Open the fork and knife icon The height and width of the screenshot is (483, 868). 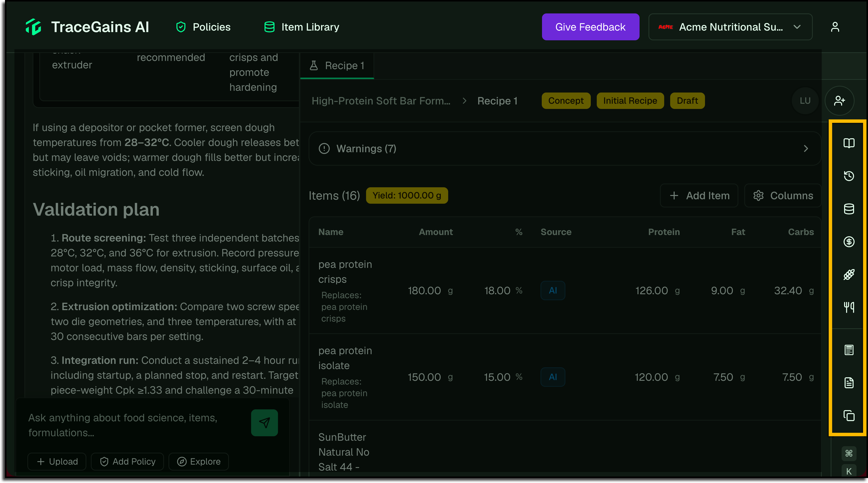[849, 307]
